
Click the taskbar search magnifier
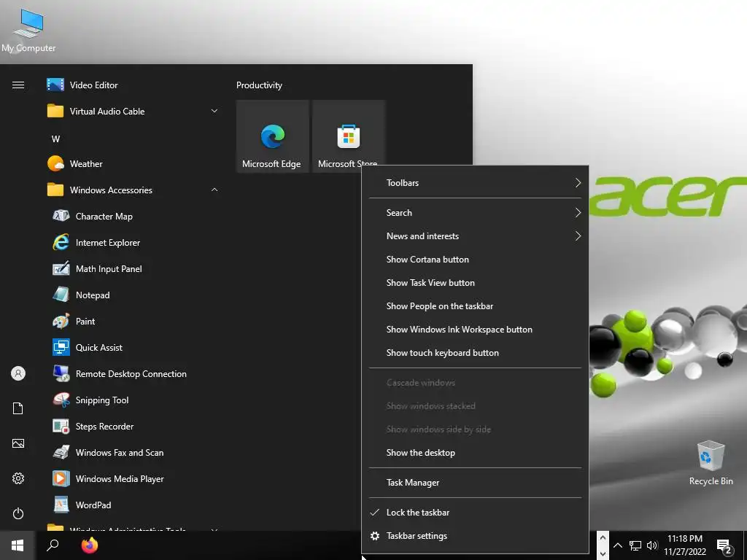53,545
